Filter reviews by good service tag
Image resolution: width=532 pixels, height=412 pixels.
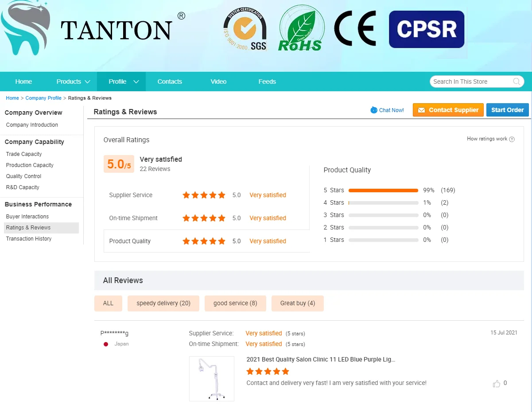235,303
